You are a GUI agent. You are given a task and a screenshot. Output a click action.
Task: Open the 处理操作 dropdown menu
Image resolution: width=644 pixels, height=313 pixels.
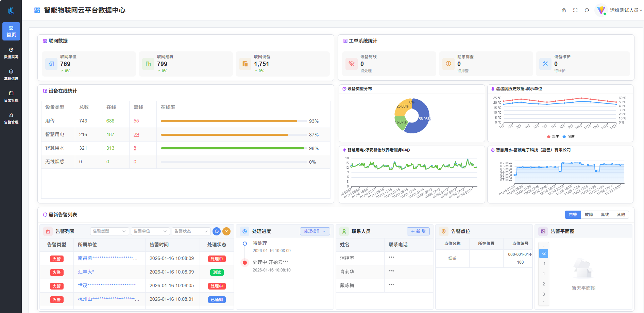coord(315,231)
